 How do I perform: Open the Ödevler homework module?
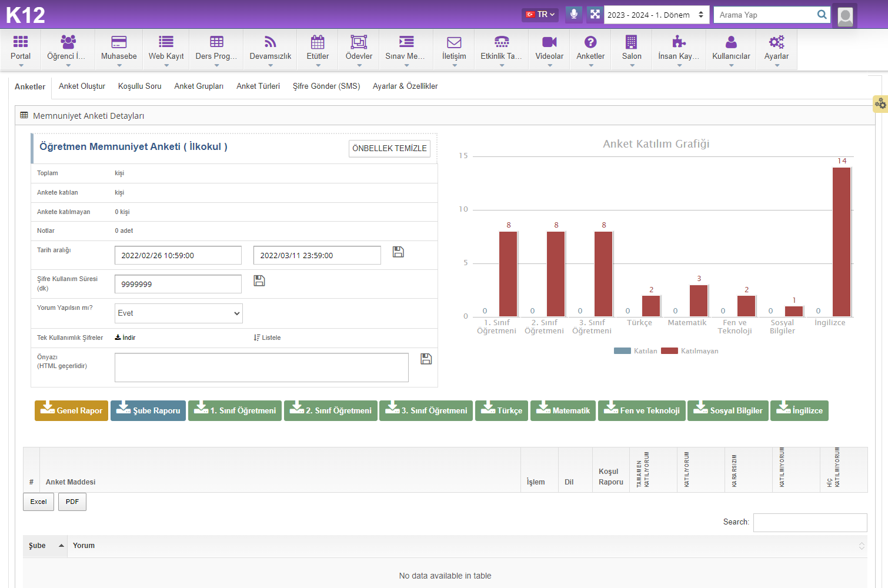click(359, 49)
